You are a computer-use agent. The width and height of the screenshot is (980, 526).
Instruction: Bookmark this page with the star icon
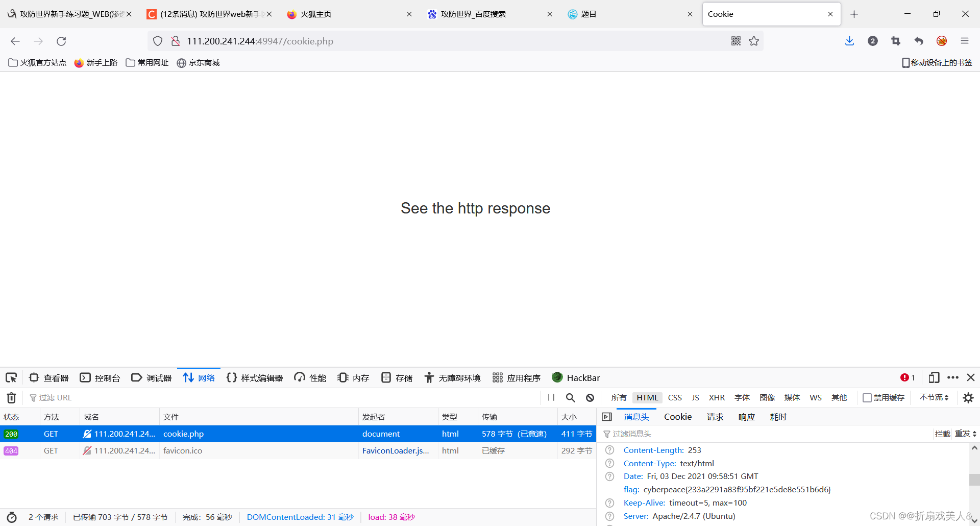(x=754, y=41)
